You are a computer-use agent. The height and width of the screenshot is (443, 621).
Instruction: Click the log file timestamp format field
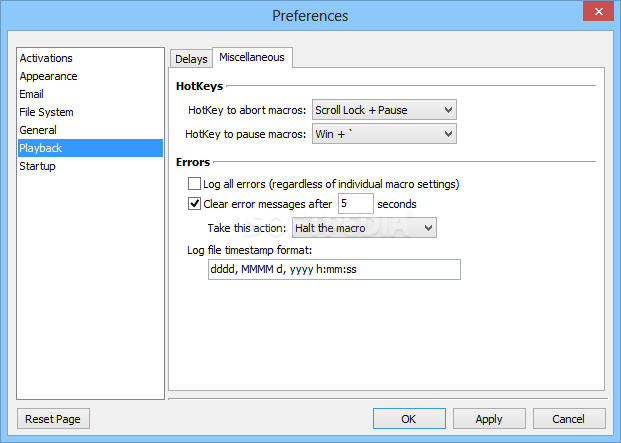pos(334,270)
